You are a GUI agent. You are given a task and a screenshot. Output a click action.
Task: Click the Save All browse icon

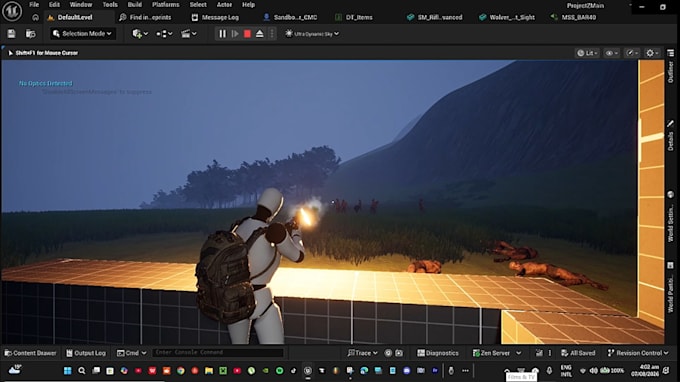pos(30,33)
